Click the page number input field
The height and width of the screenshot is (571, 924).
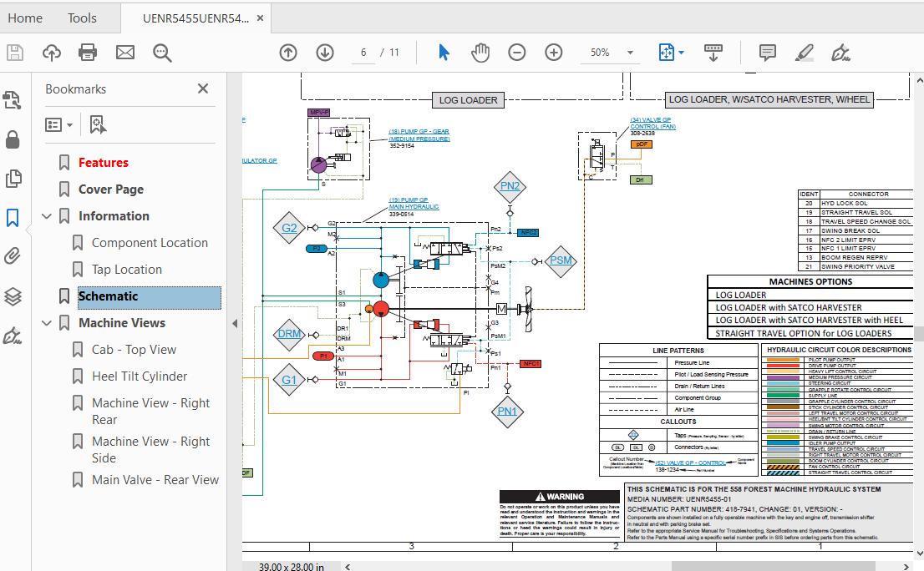pos(363,53)
